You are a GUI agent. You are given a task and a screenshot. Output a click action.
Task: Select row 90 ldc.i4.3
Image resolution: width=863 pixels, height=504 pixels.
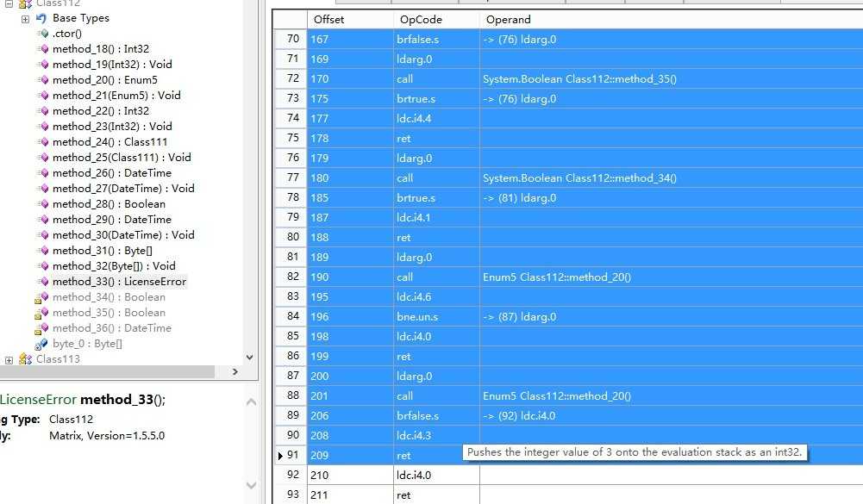pyautogui.click(x=568, y=435)
